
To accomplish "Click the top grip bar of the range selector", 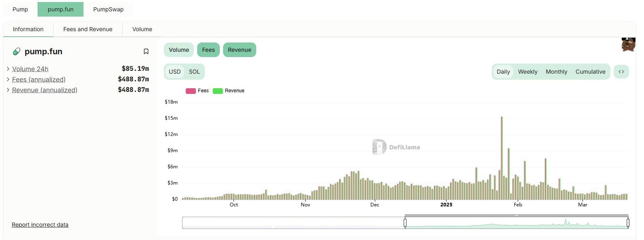I will click(x=516, y=215).
